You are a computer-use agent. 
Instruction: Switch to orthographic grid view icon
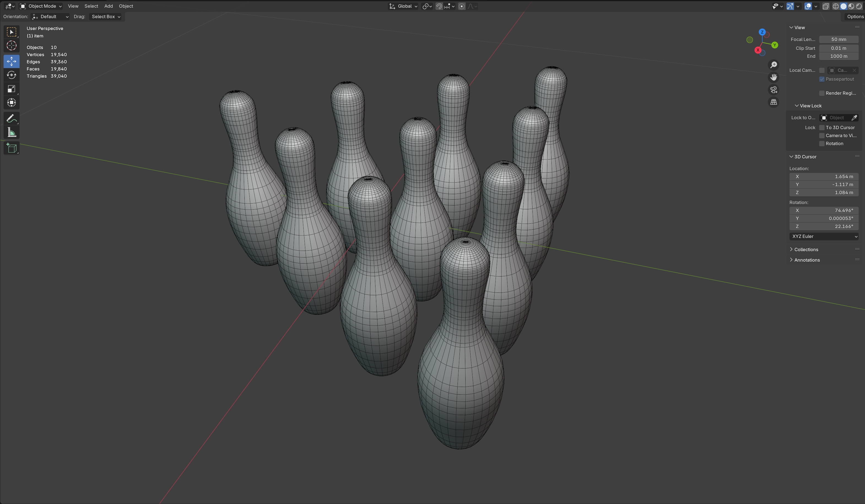click(773, 102)
